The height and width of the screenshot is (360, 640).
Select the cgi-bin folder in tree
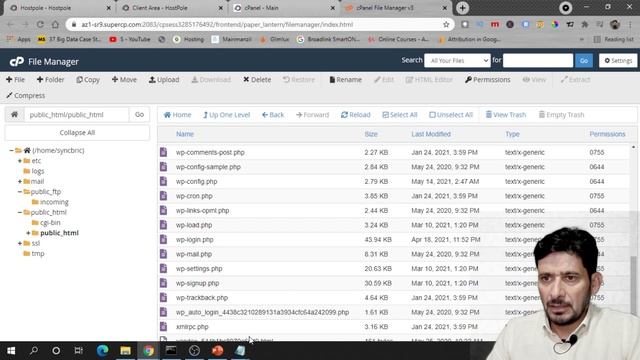(50, 222)
